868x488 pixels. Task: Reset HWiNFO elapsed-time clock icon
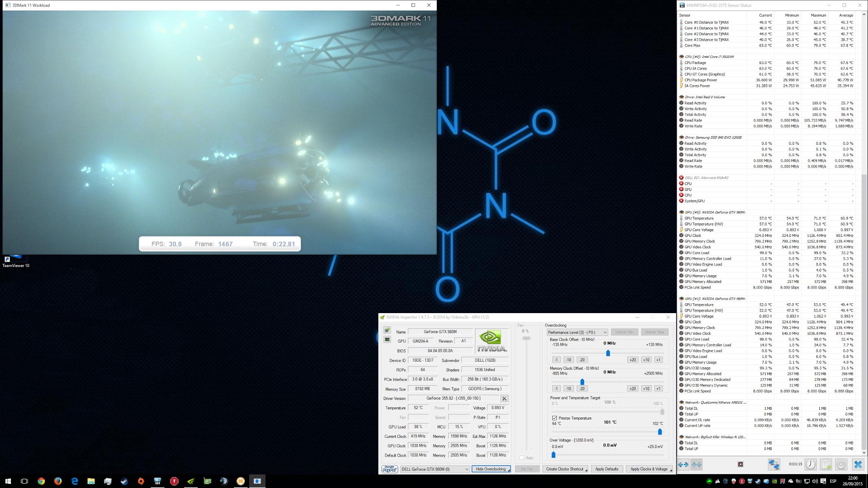point(810,464)
